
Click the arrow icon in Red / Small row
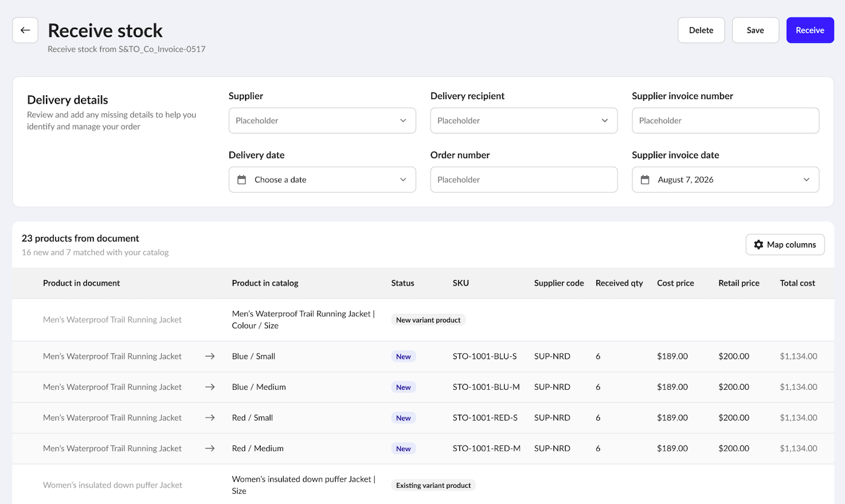[210, 418]
